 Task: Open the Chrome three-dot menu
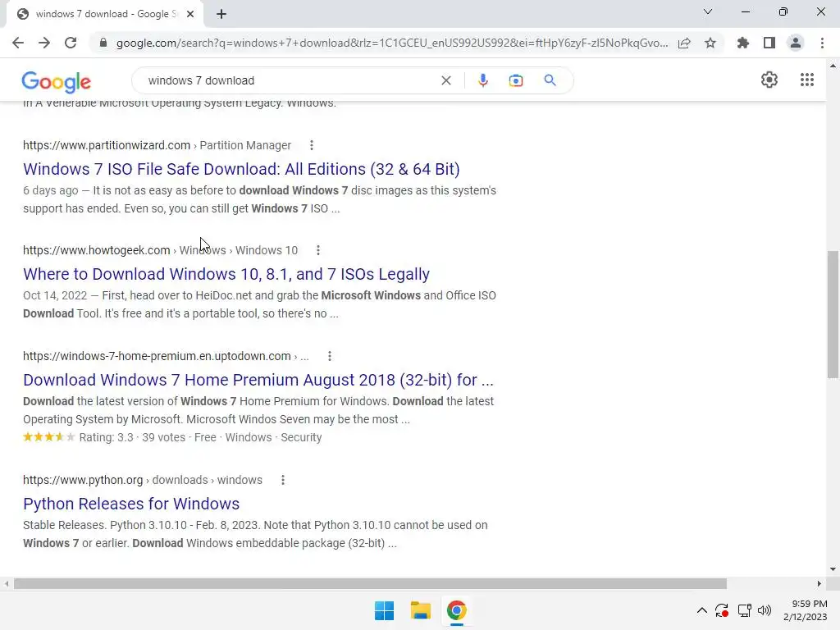tap(822, 43)
